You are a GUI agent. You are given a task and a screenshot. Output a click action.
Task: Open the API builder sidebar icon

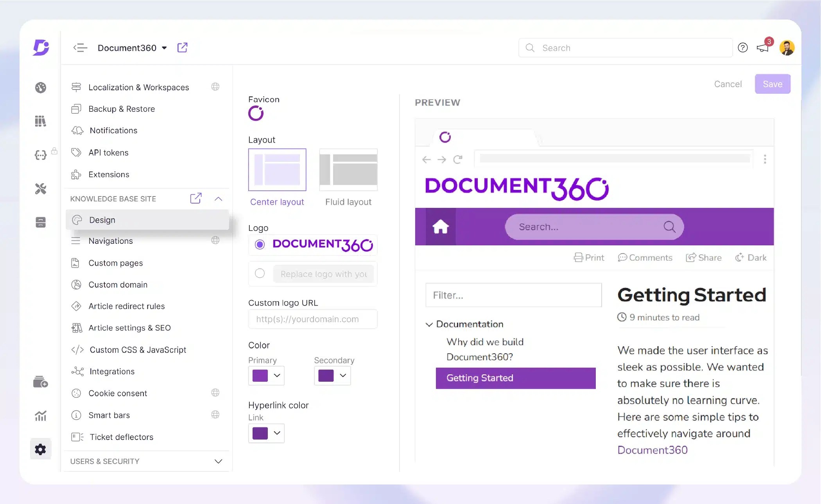tap(40, 155)
